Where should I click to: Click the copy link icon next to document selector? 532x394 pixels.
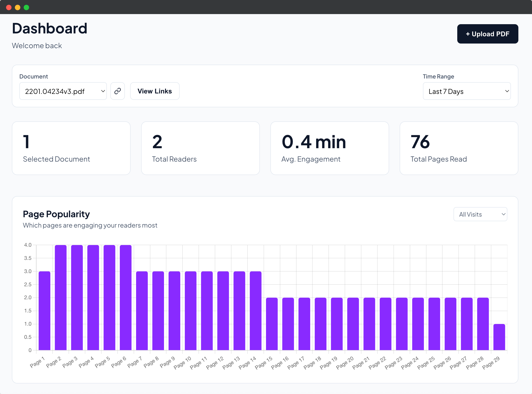tap(118, 91)
